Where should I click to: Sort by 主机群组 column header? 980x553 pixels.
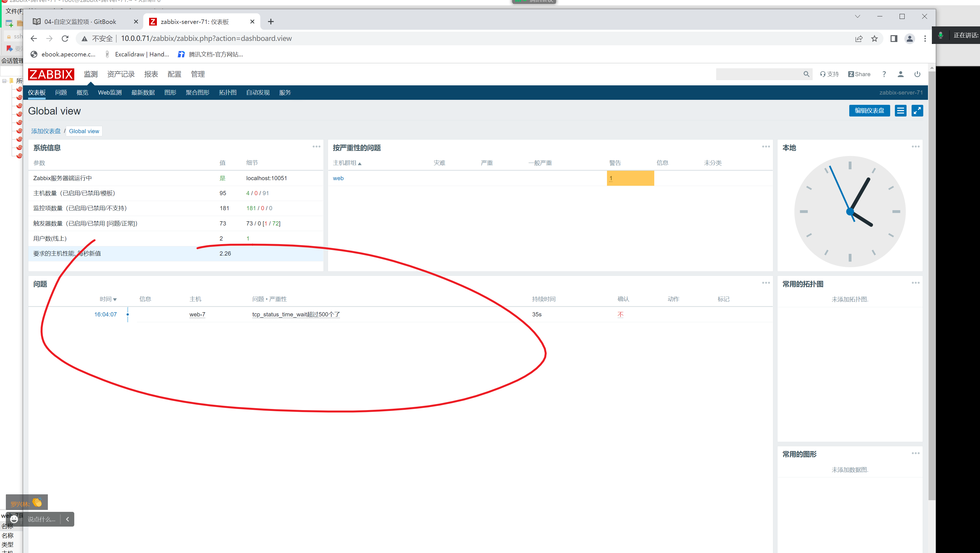(347, 163)
